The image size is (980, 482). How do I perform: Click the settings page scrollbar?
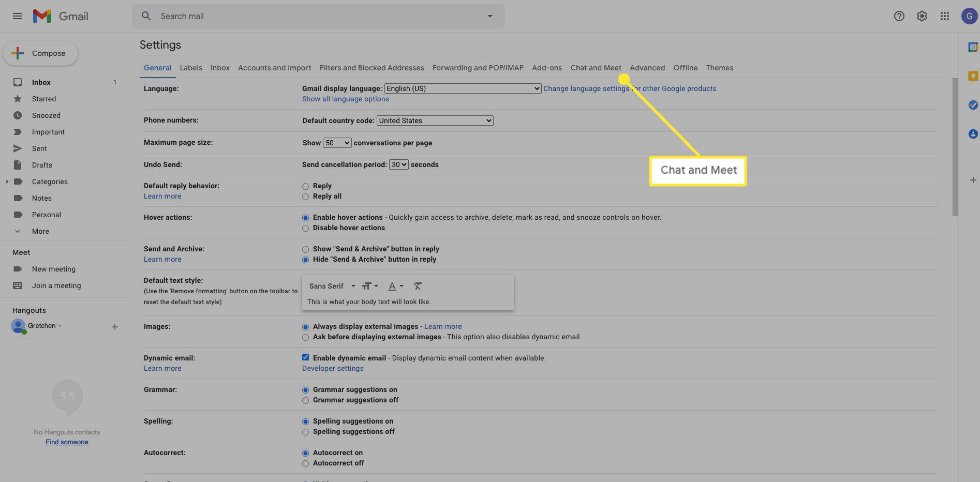click(x=955, y=147)
